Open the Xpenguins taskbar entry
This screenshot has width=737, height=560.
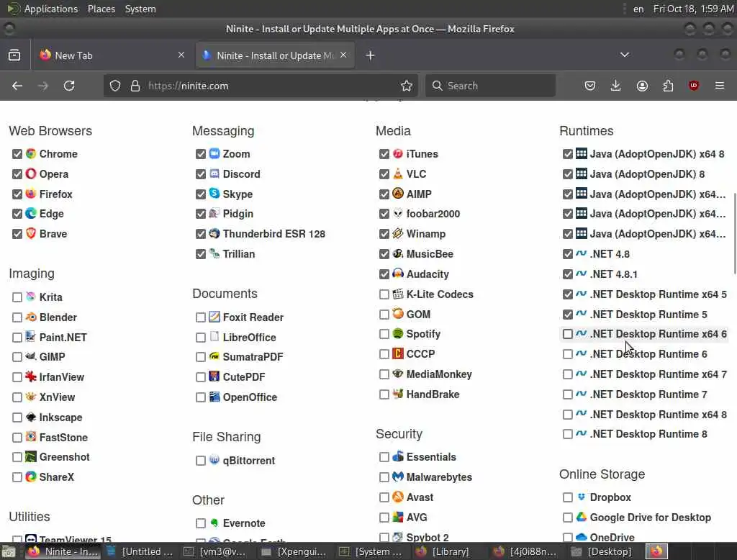click(294, 551)
